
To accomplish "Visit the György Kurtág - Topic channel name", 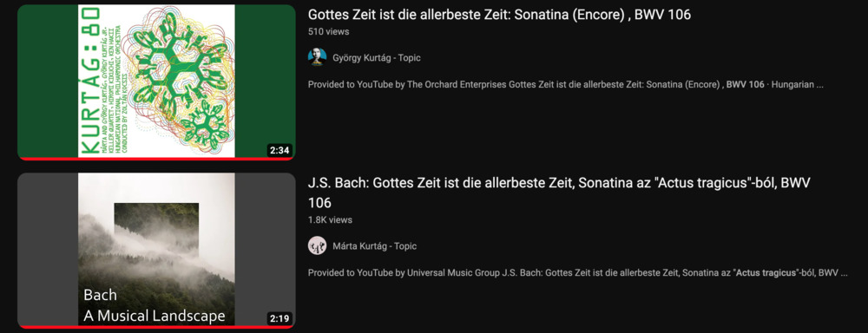I will 377,58.
